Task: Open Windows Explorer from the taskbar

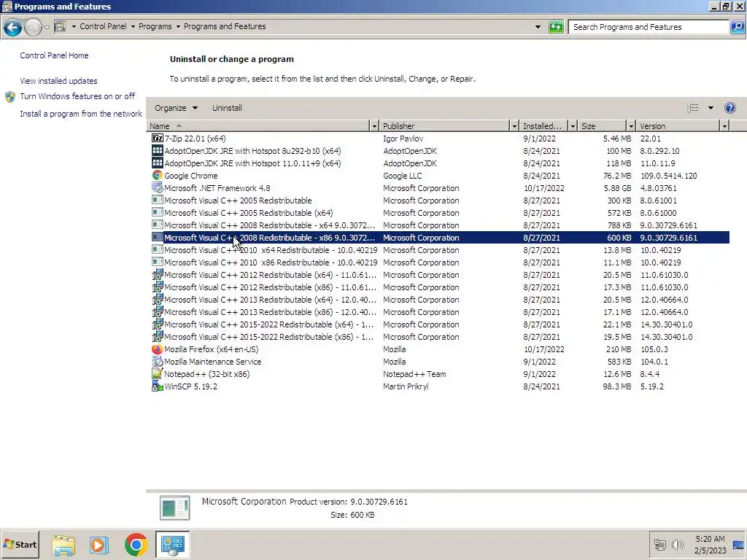Action: pyautogui.click(x=63, y=545)
